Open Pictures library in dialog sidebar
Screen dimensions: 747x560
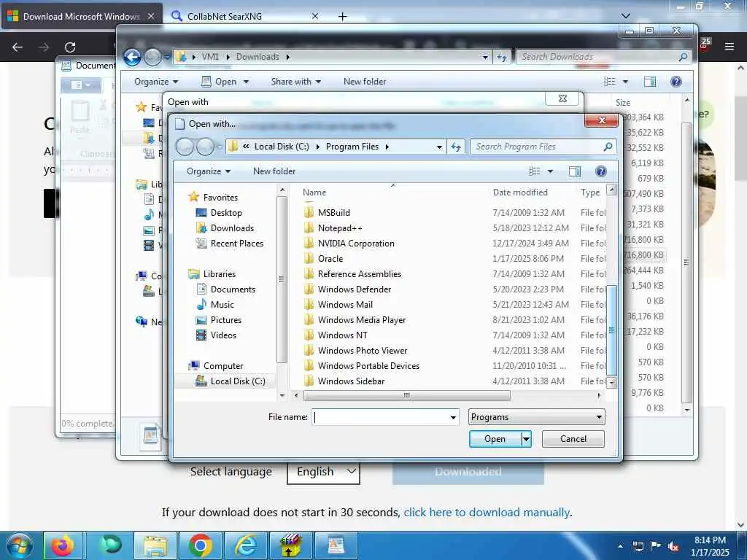point(226,320)
